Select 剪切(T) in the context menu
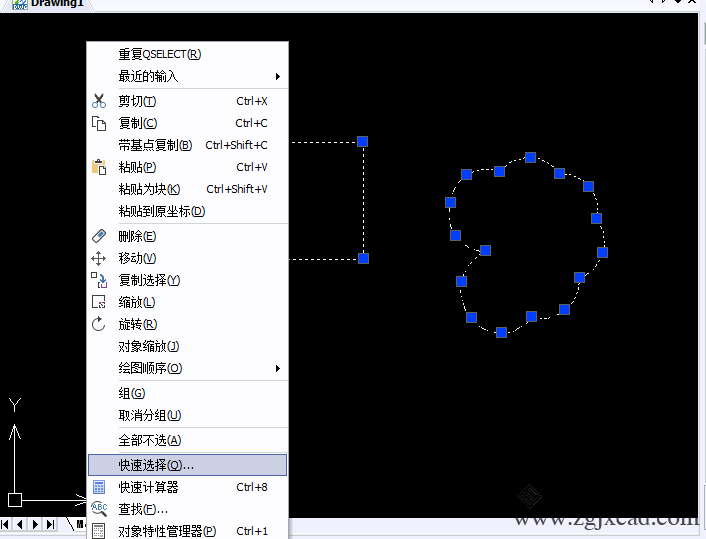The width and height of the screenshot is (706, 539). tap(187, 101)
